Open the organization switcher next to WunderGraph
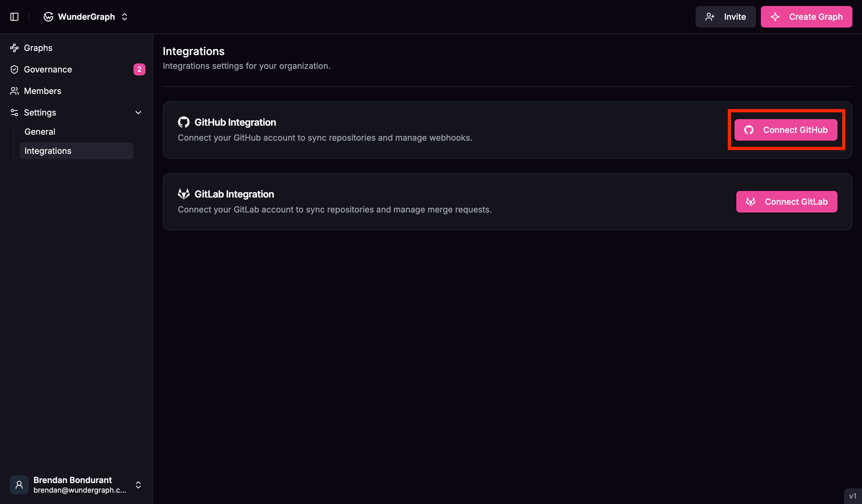The width and height of the screenshot is (862, 504). point(125,16)
